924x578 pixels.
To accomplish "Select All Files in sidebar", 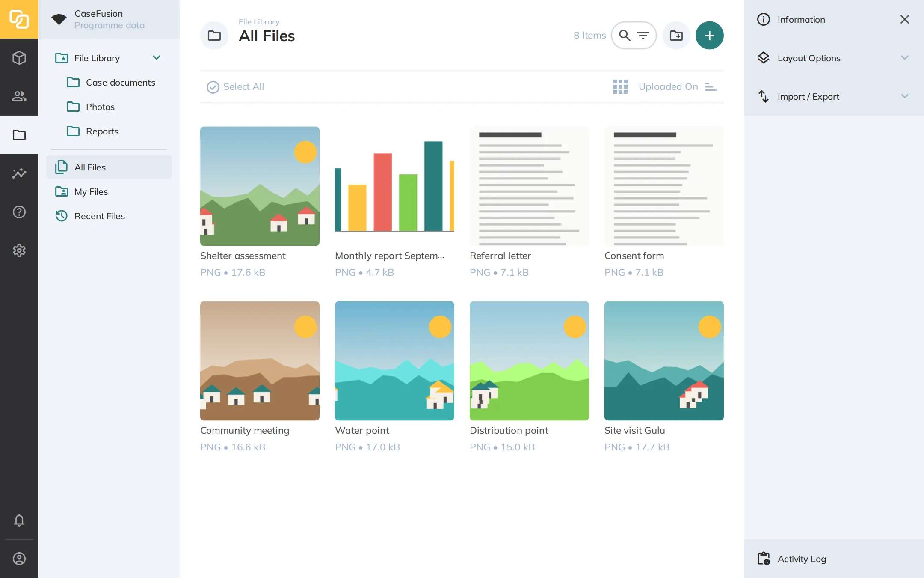I will (109, 167).
